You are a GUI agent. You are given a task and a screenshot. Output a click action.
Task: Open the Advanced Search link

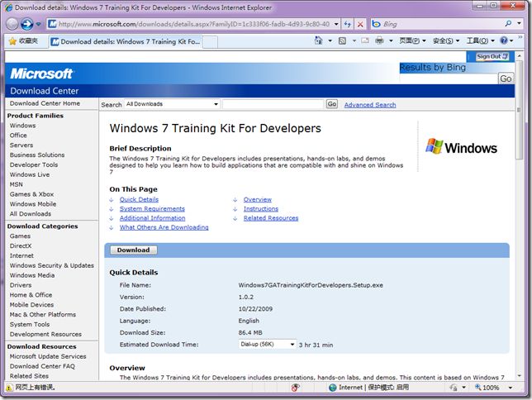pyautogui.click(x=370, y=105)
